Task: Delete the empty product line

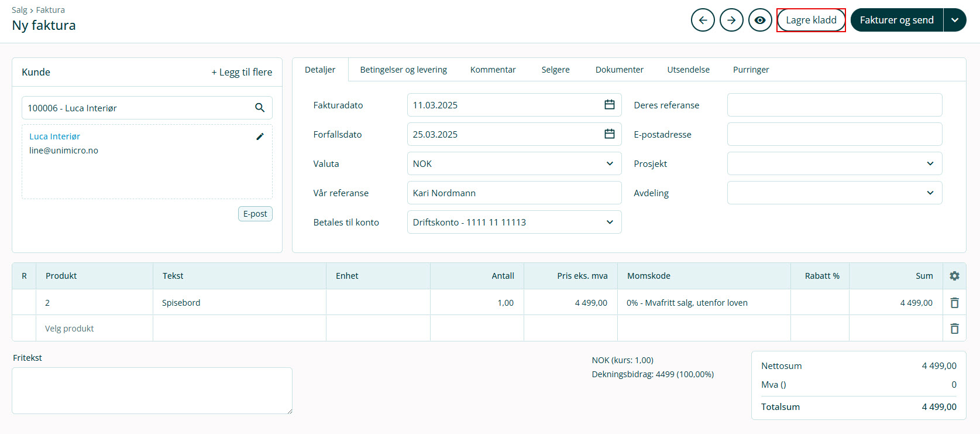Action: (x=954, y=329)
